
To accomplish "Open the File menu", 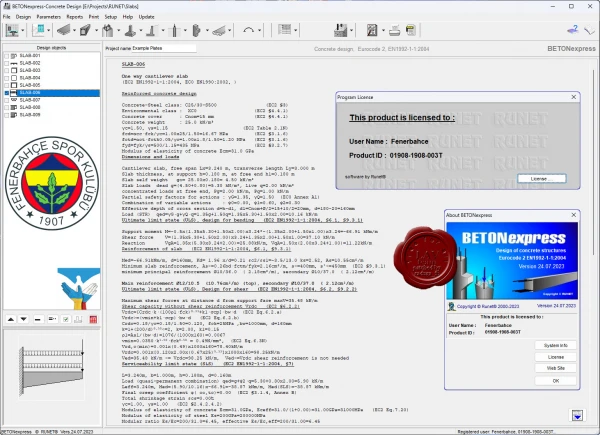I will [7, 17].
